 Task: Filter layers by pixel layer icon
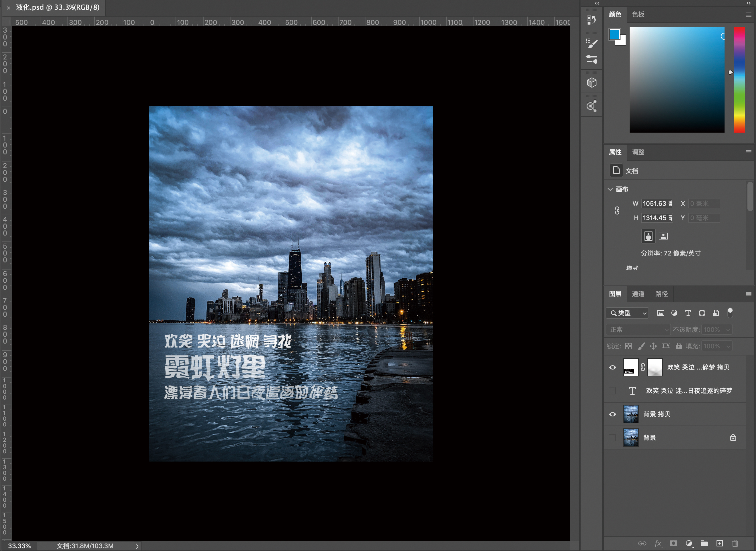660,313
